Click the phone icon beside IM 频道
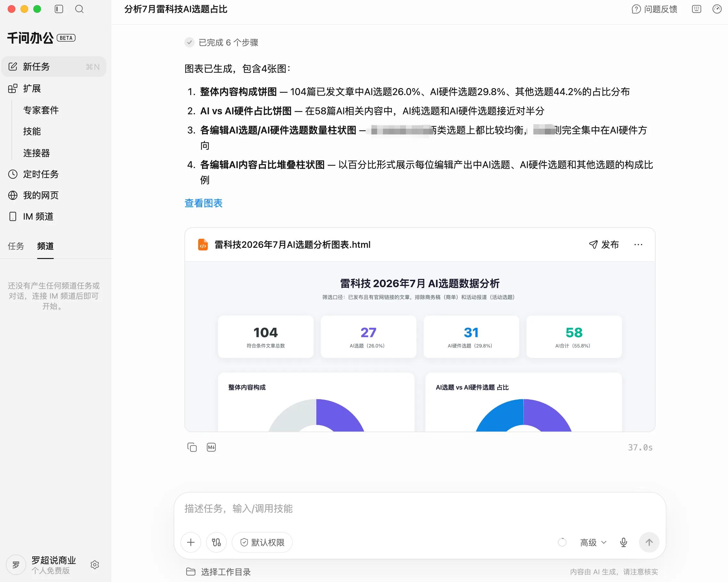This screenshot has width=728, height=582. [13, 216]
